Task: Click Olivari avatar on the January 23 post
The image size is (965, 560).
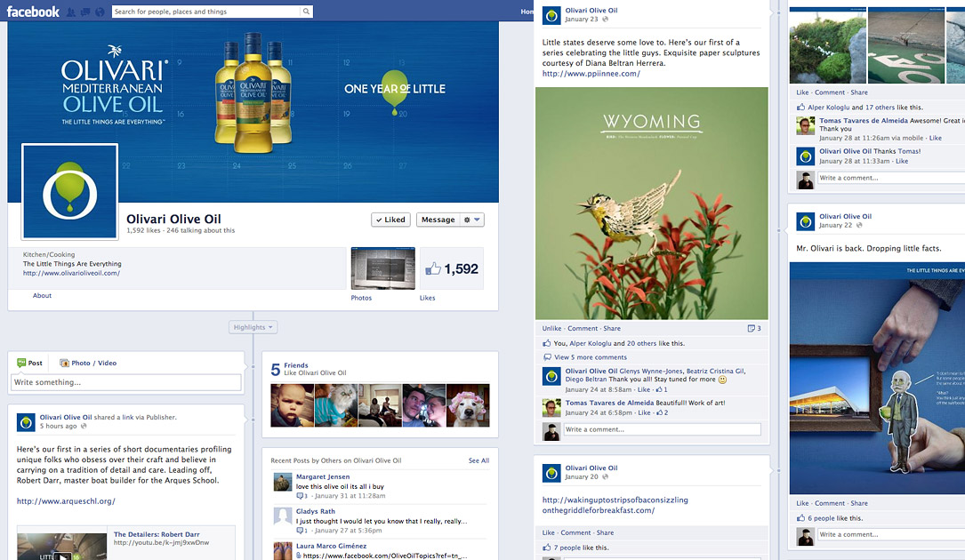Action: tap(551, 15)
